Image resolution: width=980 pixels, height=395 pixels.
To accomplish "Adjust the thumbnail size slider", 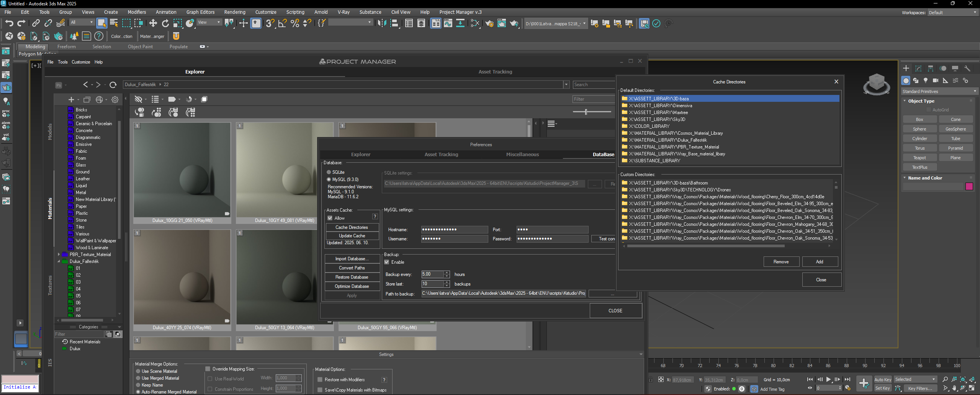I will [x=586, y=112].
